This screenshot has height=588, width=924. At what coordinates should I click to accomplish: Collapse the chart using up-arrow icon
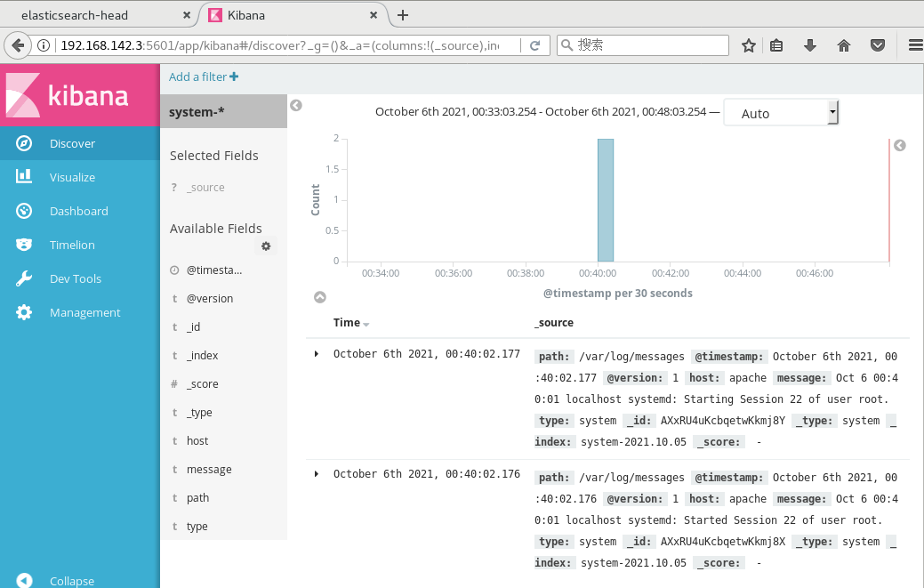pyautogui.click(x=320, y=297)
